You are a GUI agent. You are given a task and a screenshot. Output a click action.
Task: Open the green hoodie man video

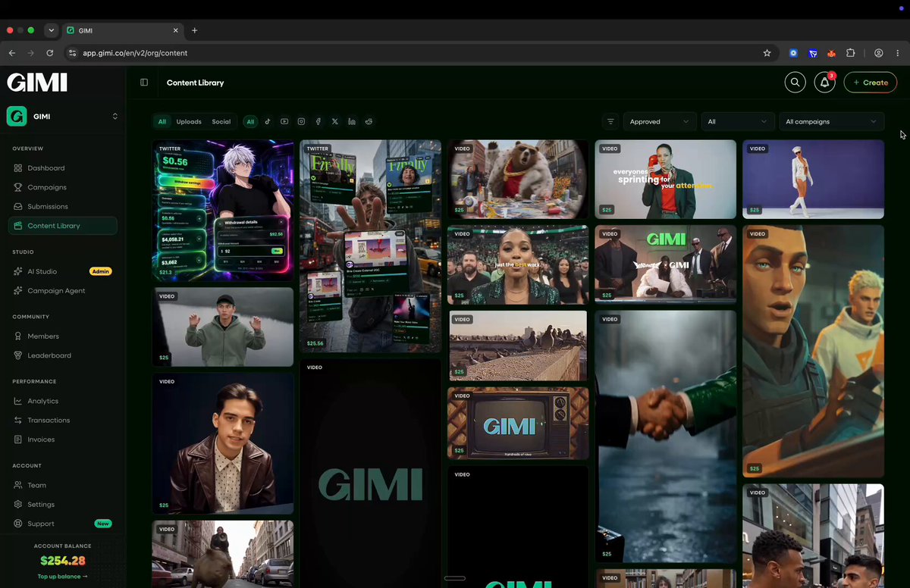[x=223, y=327]
